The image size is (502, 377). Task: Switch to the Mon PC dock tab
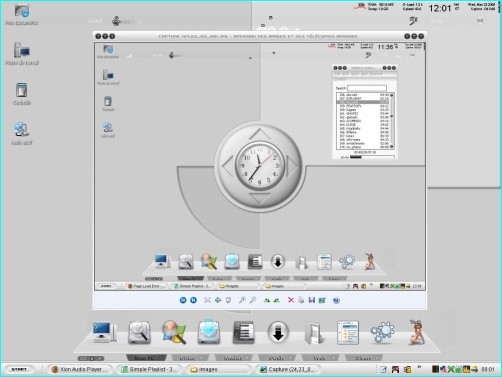tap(146, 358)
